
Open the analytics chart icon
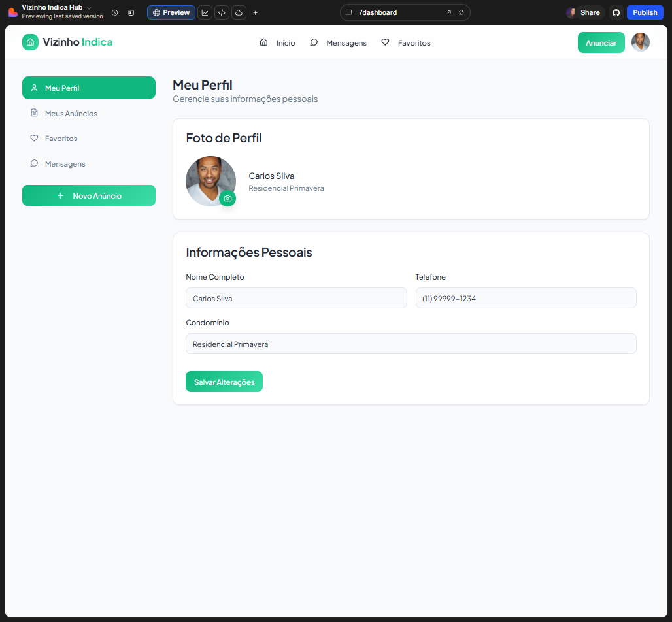[x=205, y=12]
